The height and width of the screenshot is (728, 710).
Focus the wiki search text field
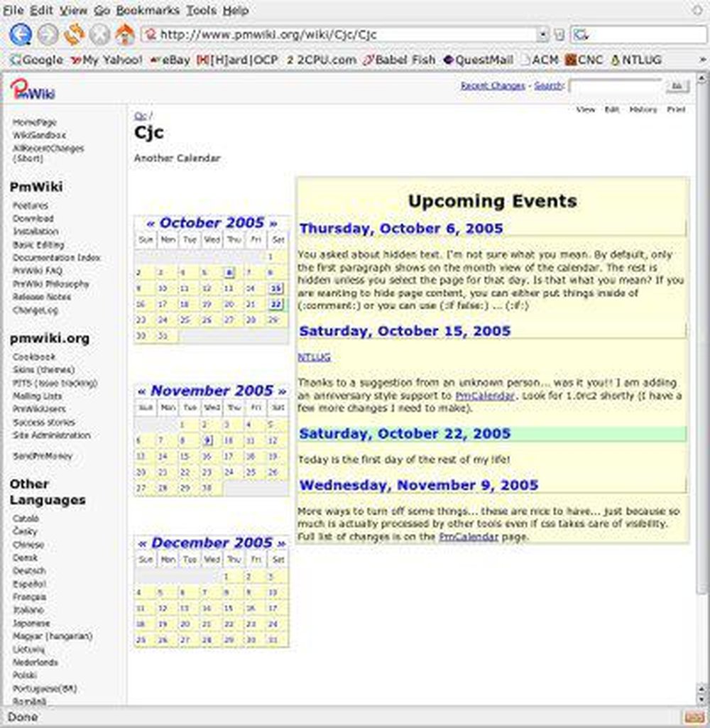point(614,87)
